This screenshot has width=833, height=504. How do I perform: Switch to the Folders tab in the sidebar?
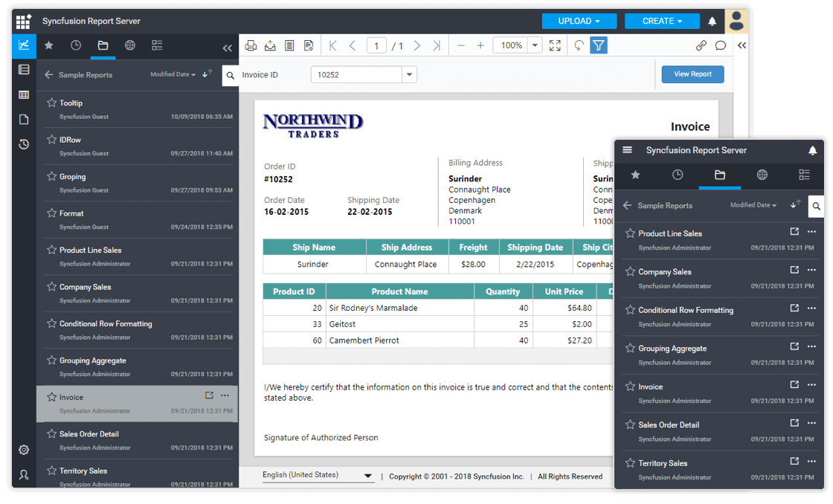[103, 45]
